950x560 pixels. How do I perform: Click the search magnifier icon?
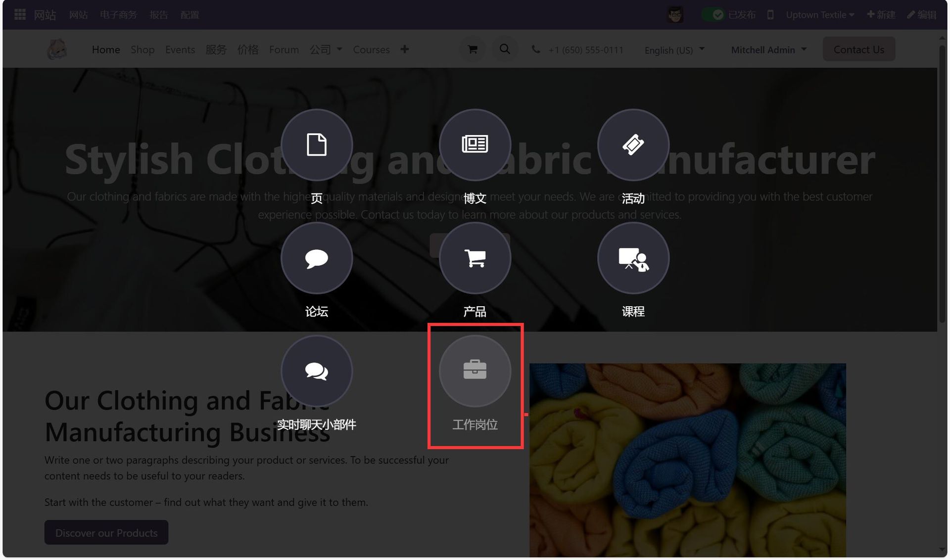[x=505, y=49]
